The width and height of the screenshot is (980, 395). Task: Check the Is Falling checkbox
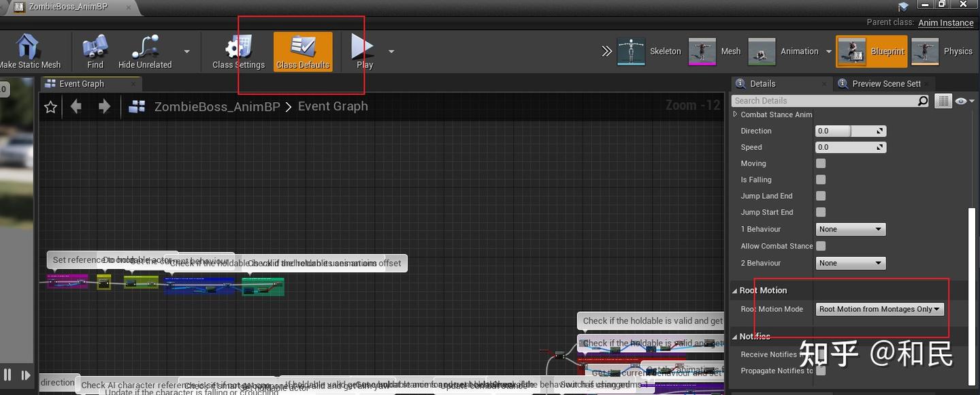click(820, 179)
